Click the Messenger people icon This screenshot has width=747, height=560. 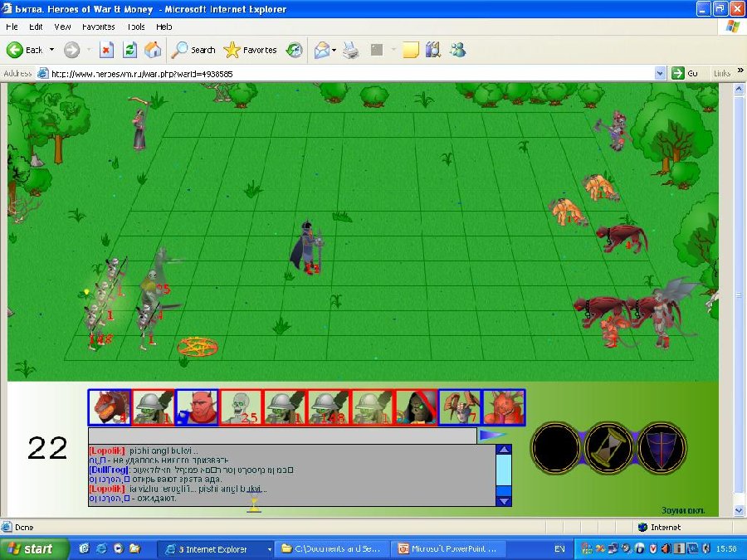coord(457,50)
